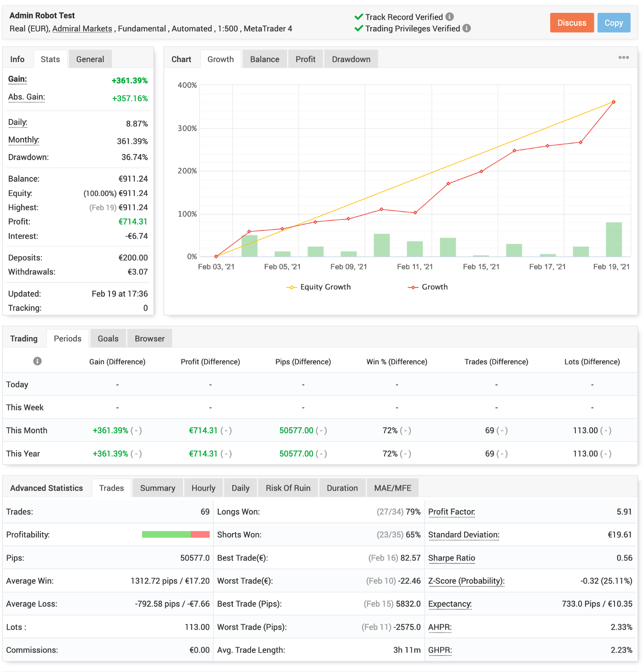Toggle the Equity Growth legend series
644x672 pixels.
[x=318, y=287]
